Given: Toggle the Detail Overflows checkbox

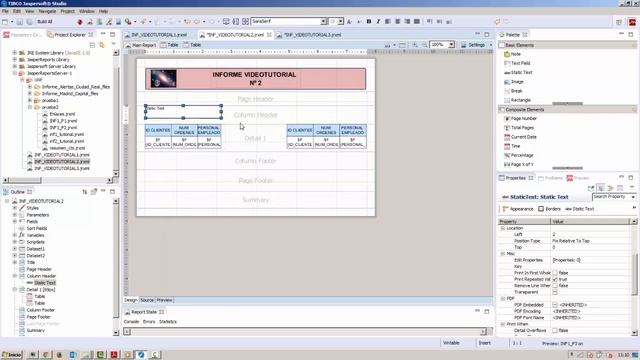Looking at the screenshot, I should point(555,330).
